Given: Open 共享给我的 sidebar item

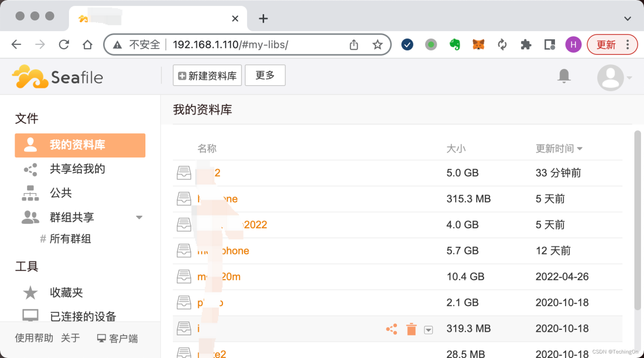Looking at the screenshot, I should tap(77, 169).
